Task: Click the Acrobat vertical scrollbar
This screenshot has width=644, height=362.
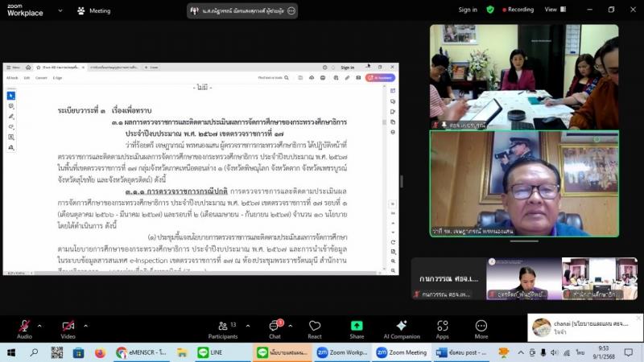Action: click(385, 177)
